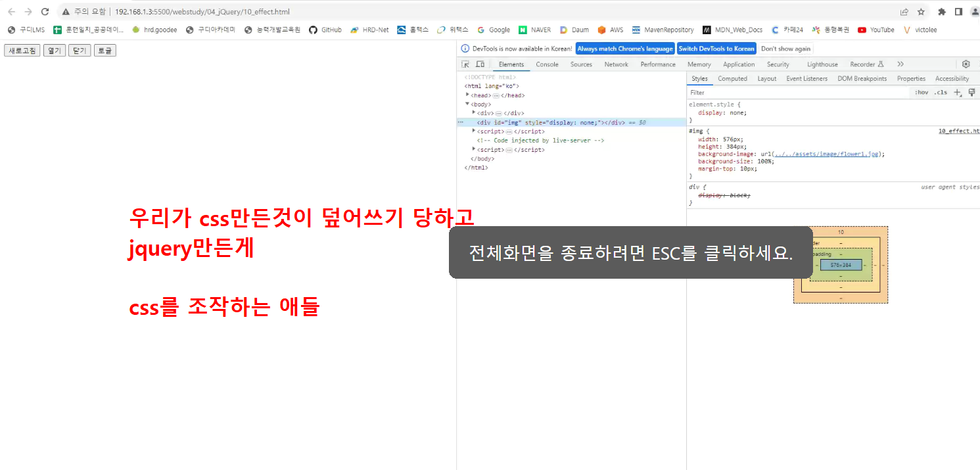Open the Daum bookmark
The width and height of the screenshot is (980, 470).
[574, 30]
